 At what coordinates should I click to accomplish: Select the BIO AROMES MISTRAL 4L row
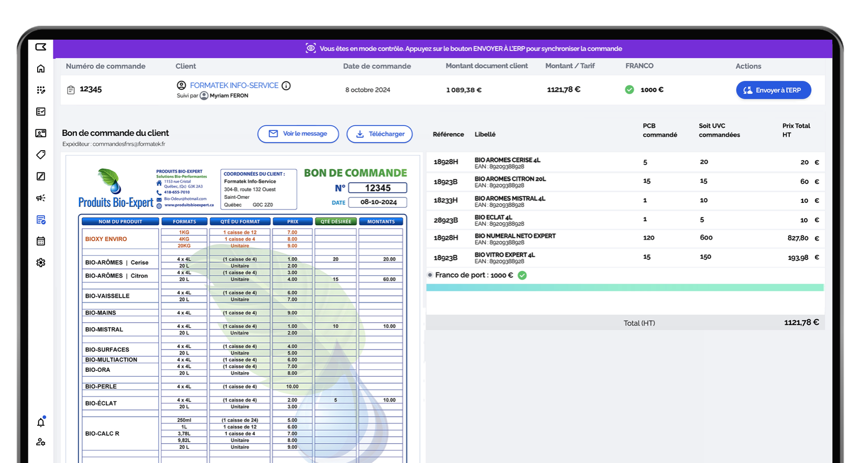coord(625,201)
